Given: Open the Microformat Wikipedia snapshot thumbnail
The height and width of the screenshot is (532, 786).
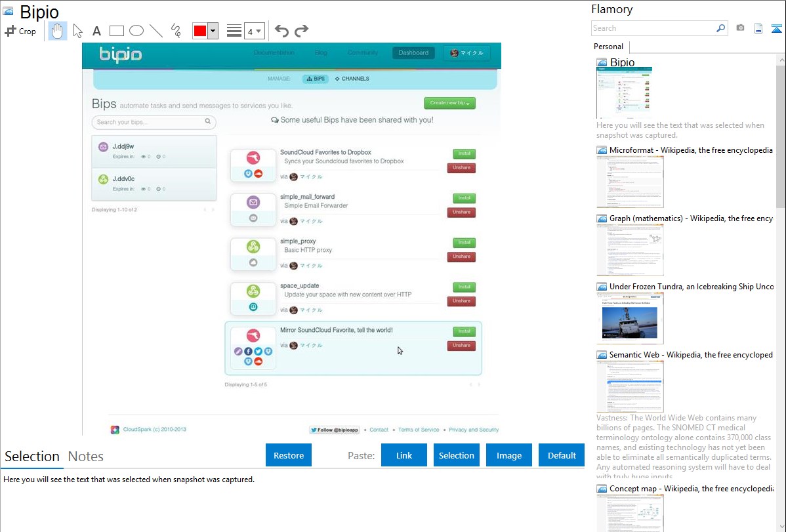Looking at the screenshot, I should (630, 182).
